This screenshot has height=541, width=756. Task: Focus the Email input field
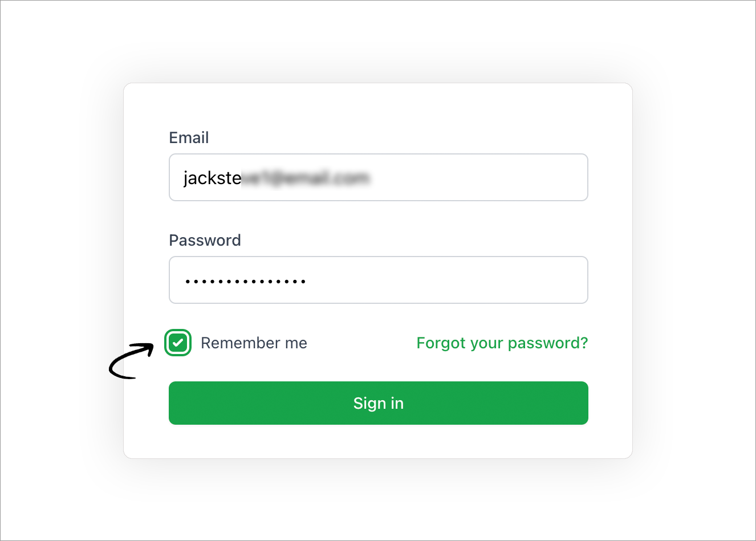(379, 177)
